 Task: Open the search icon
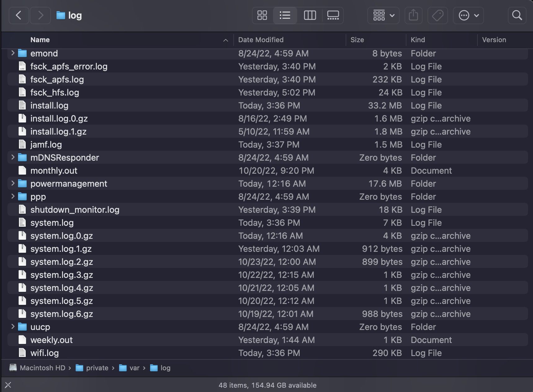(517, 15)
